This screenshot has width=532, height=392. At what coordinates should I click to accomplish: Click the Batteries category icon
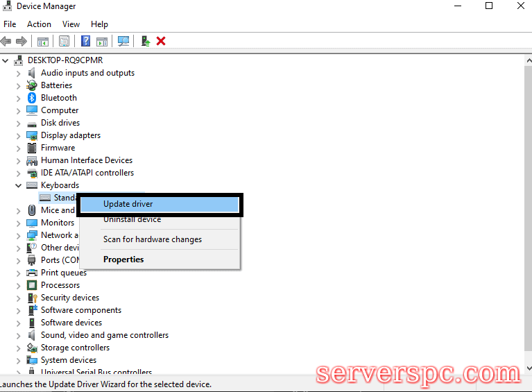32,85
